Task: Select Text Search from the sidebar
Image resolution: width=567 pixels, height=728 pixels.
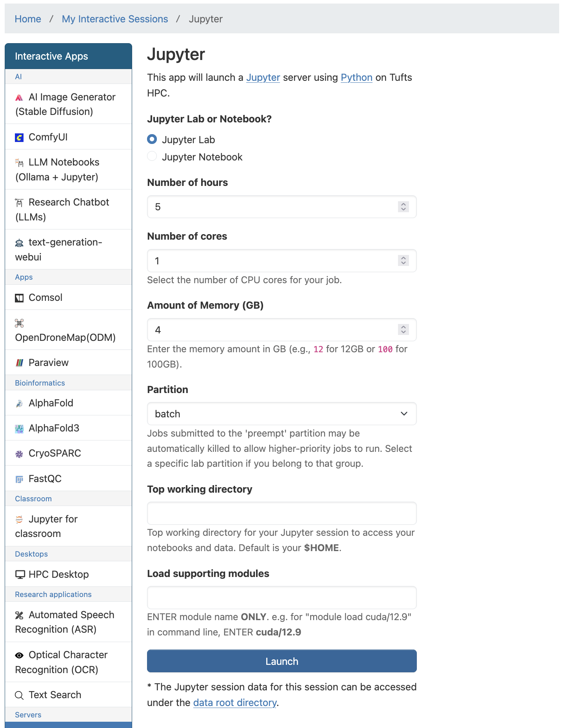Action: 54,695
